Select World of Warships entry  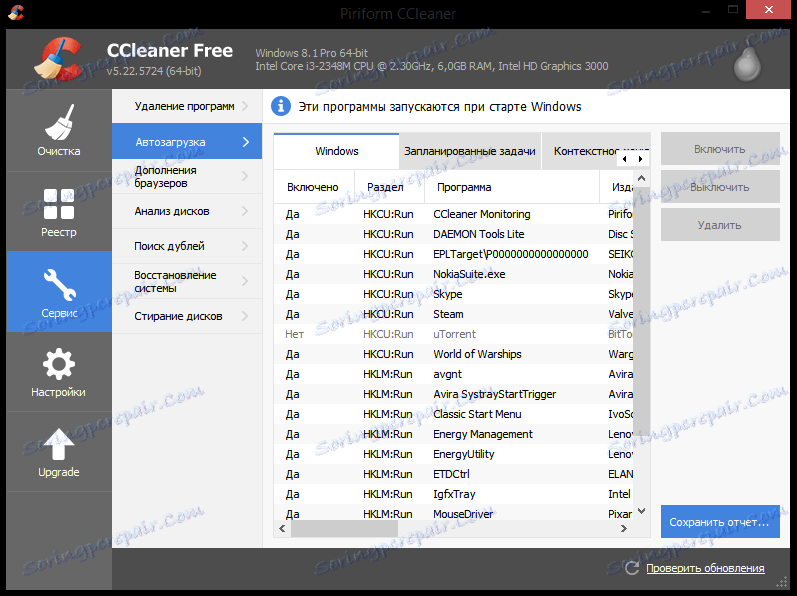[454, 354]
